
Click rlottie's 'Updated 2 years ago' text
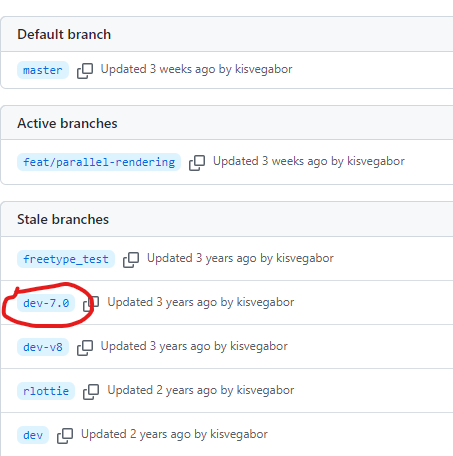162,390
